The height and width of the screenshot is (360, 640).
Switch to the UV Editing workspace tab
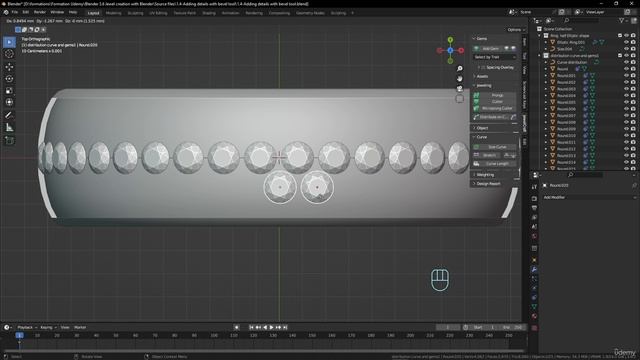tap(158, 13)
